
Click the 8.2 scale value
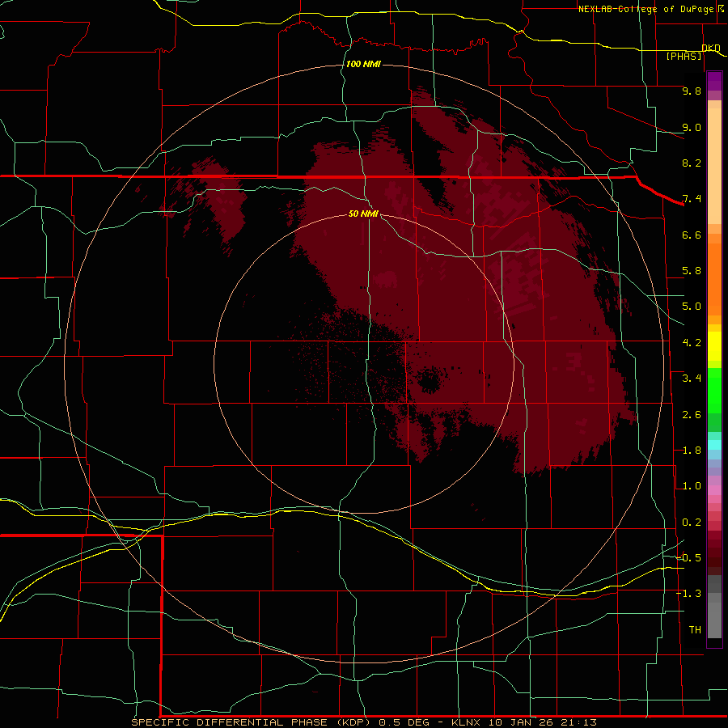pyautogui.click(x=692, y=163)
